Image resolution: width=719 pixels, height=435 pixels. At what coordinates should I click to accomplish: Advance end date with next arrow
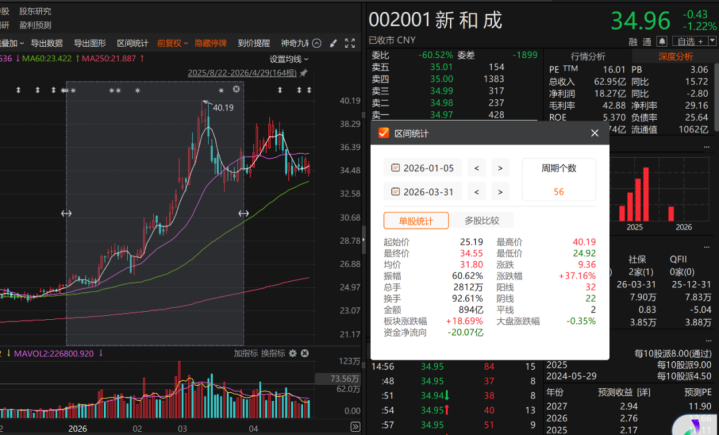coord(500,192)
